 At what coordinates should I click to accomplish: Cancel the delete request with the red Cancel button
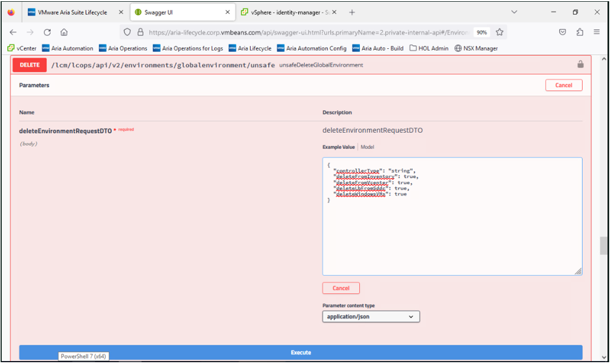click(x=341, y=288)
